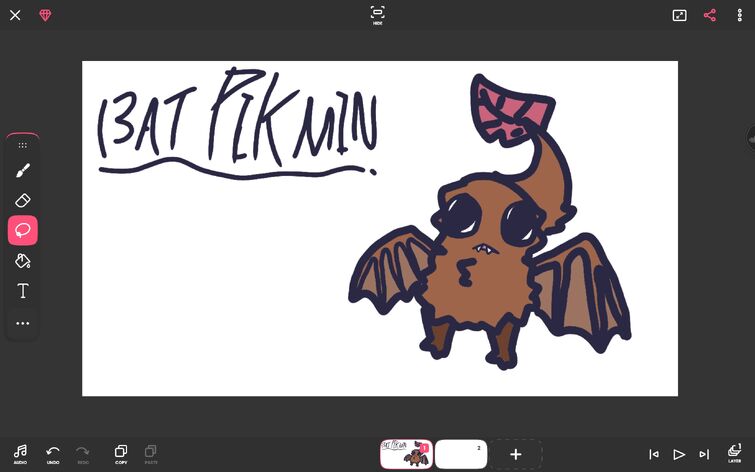
Task: Add a new frame with plus button
Action: click(516, 454)
